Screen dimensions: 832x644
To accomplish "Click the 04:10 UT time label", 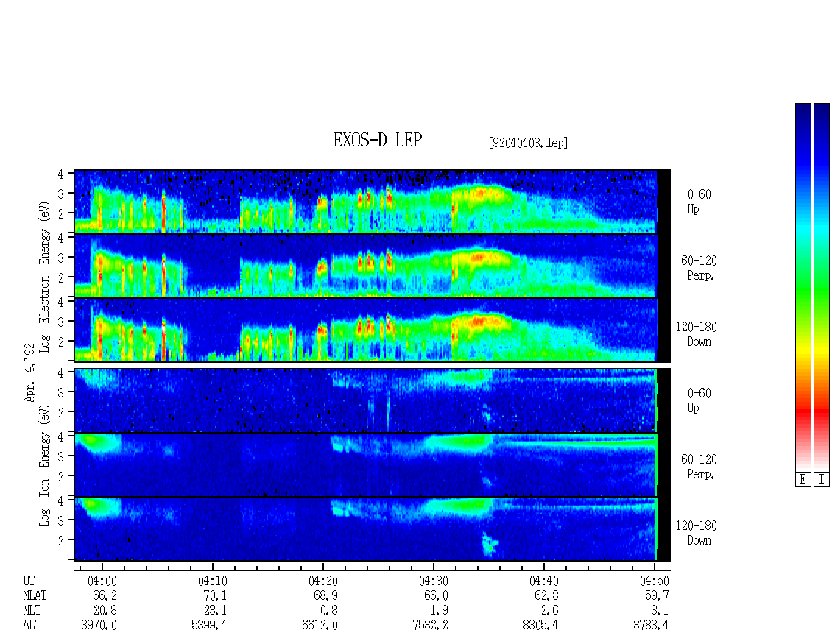I will [x=212, y=581].
